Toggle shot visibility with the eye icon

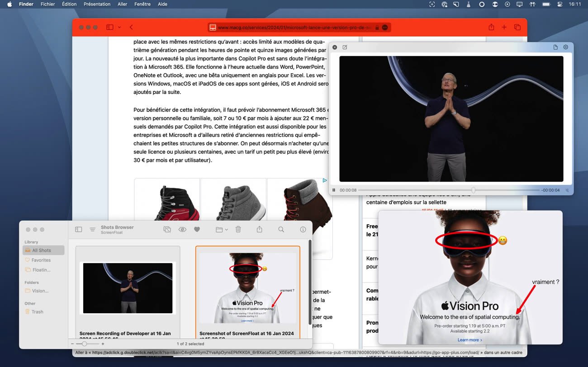tap(182, 230)
